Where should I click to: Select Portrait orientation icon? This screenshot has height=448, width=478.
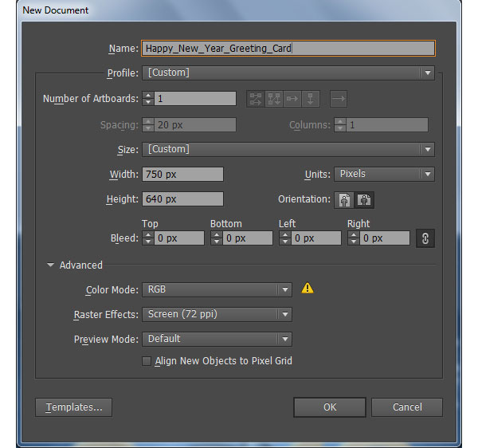coord(344,200)
